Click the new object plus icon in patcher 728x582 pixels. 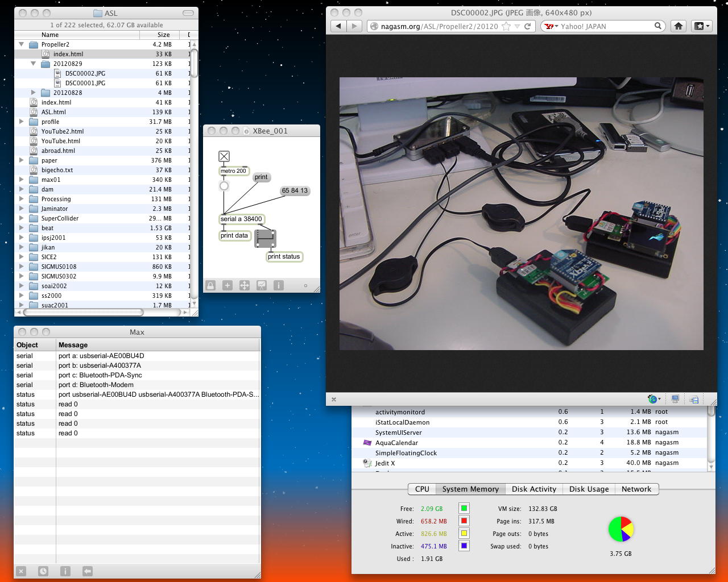pos(227,285)
